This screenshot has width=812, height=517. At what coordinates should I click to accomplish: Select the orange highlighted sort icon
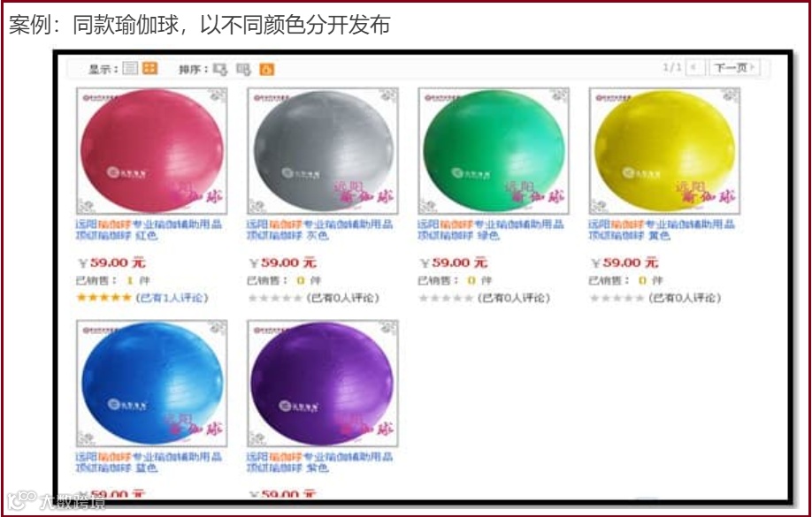point(266,69)
